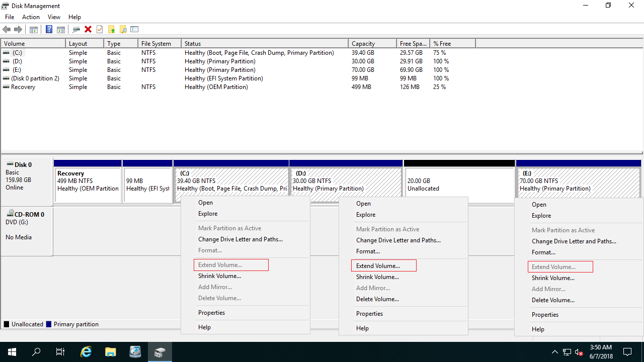This screenshot has width=644, height=362.
Task: Click Properties in the D: context menu
Action: [369, 314]
